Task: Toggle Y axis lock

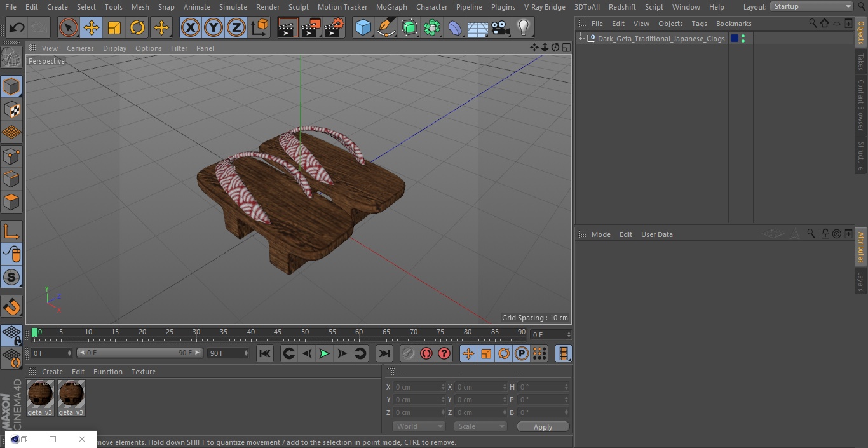Action: pos(214,27)
